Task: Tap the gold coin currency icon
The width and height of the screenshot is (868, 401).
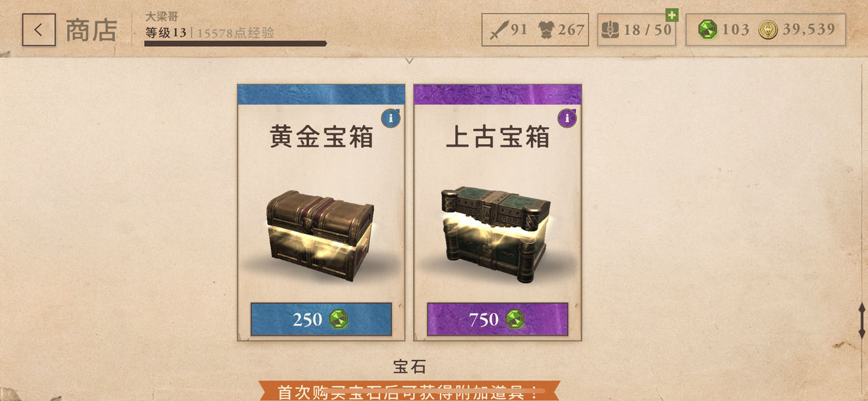Action: [768, 30]
